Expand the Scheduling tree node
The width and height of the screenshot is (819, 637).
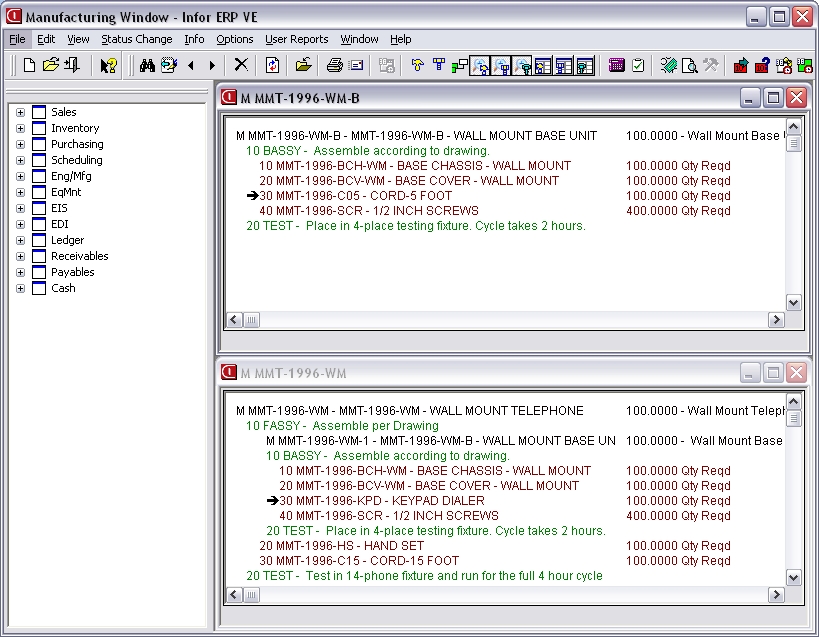pyautogui.click(x=20, y=160)
